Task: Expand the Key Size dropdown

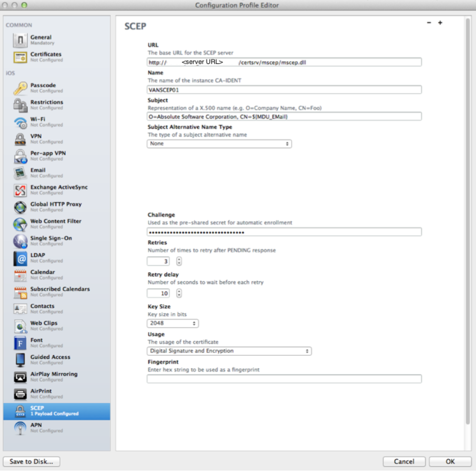Action: [173, 323]
